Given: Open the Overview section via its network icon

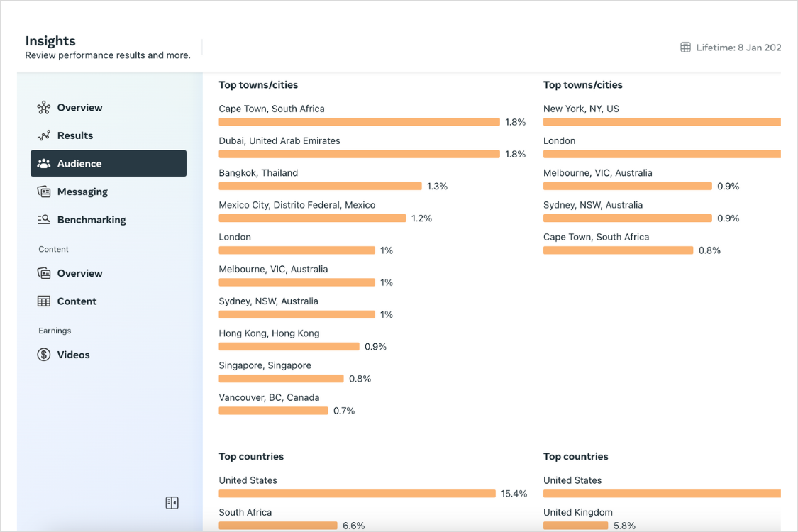Looking at the screenshot, I should [44, 107].
